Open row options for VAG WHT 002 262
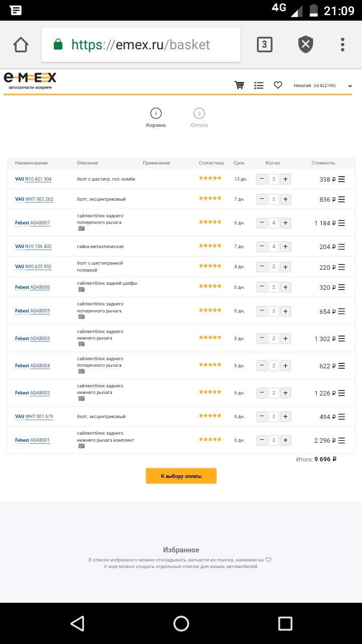 coord(342,199)
